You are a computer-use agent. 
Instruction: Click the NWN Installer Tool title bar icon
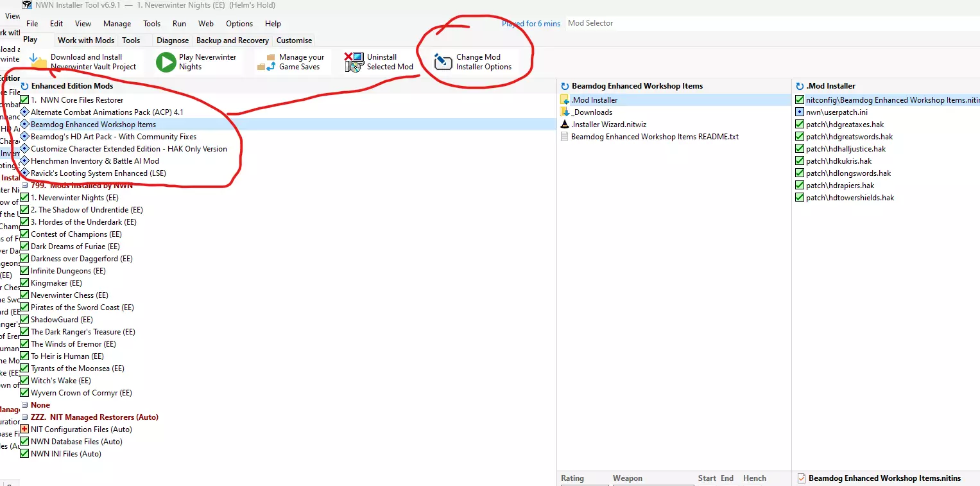[x=27, y=5]
